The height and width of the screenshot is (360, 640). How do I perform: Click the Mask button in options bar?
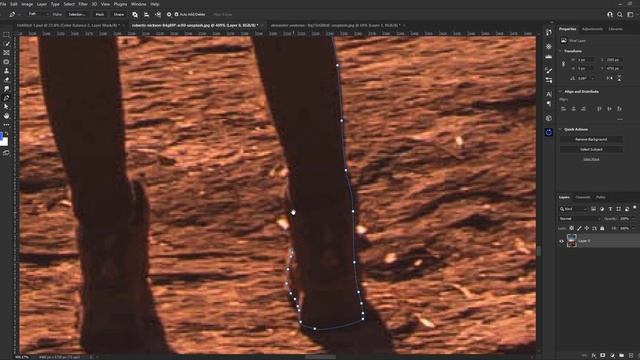(100, 14)
